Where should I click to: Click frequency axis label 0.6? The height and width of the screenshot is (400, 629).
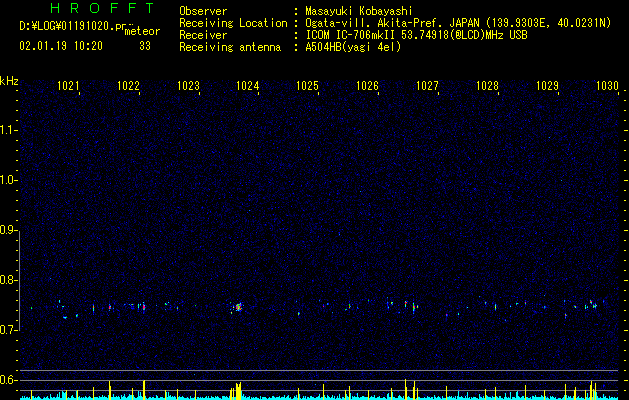[x=9, y=380]
